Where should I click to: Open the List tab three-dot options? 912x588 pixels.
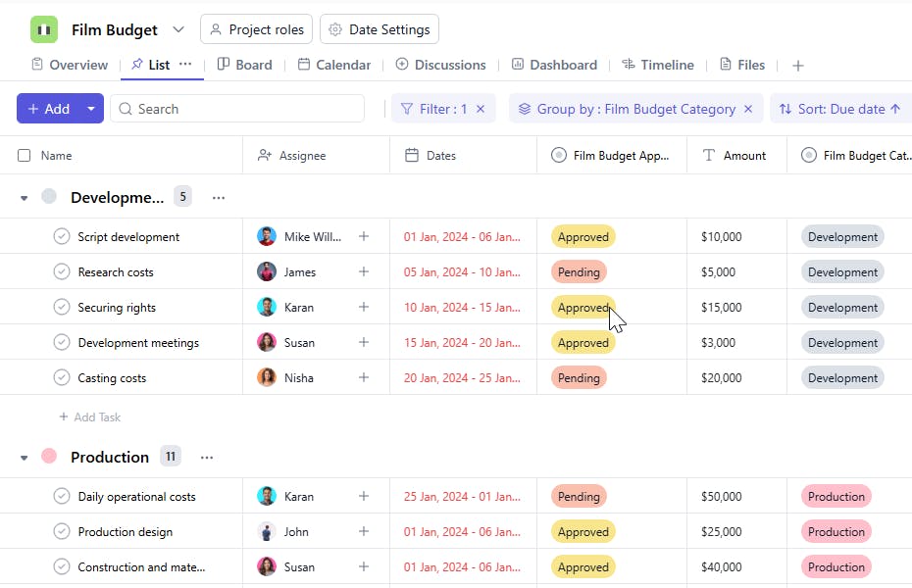185,65
